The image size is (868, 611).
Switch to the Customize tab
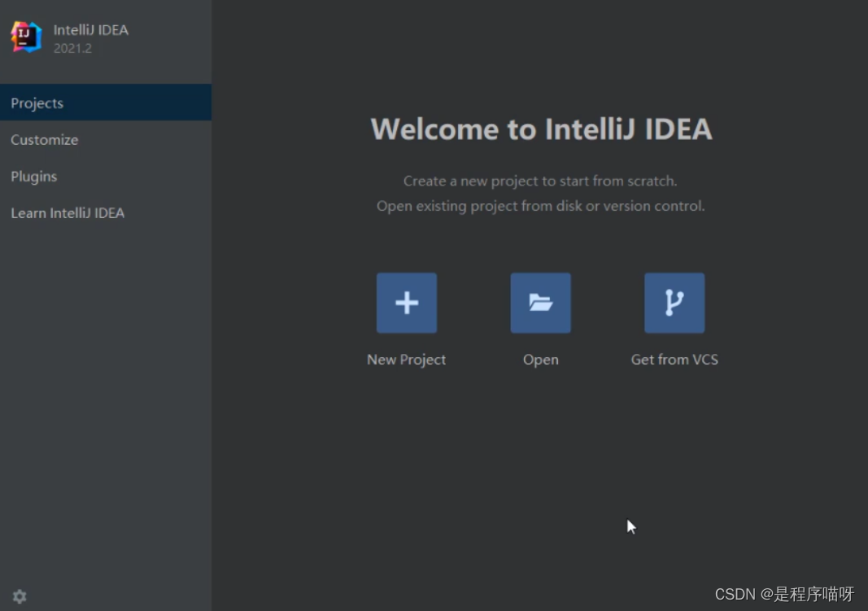pyautogui.click(x=106, y=139)
